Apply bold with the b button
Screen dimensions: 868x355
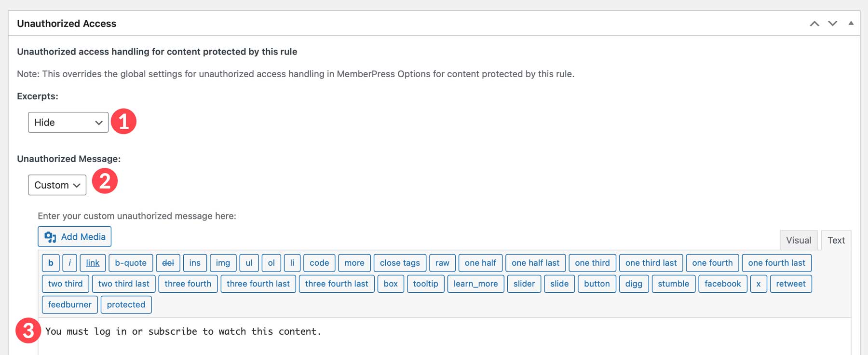click(x=51, y=263)
